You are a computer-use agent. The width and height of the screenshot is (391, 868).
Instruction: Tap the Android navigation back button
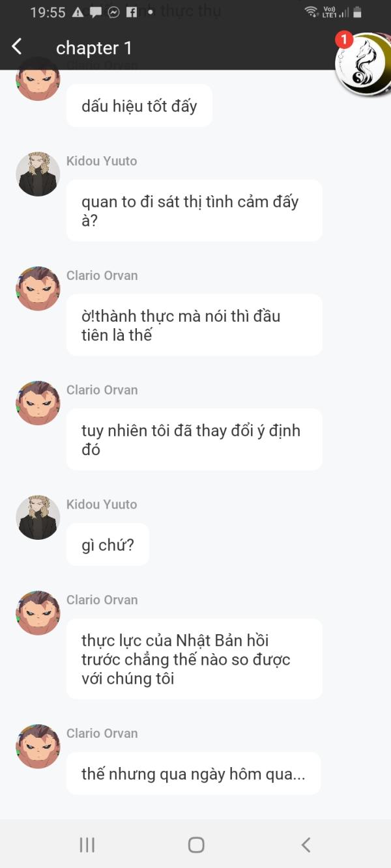(306, 845)
